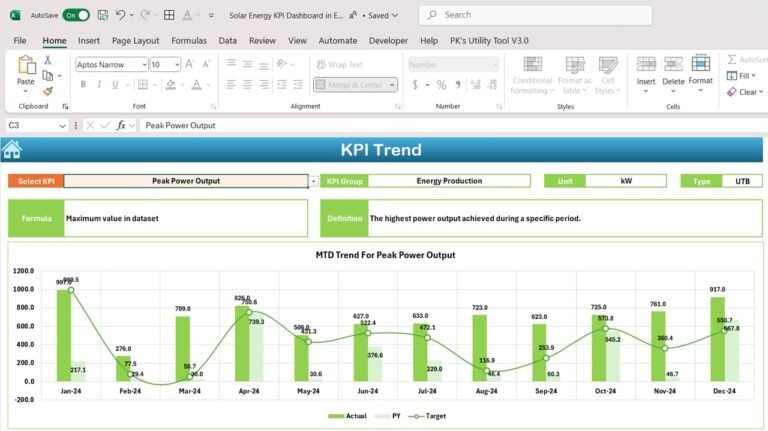
Task: Open Clipboard group dialog launcher
Action: tap(65, 106)
